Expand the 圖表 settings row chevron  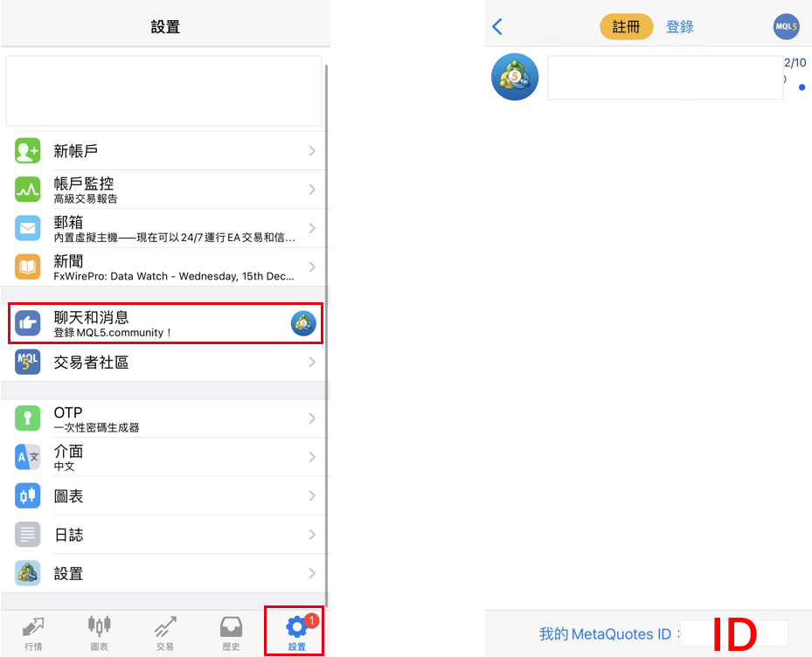tap(312, 495)
